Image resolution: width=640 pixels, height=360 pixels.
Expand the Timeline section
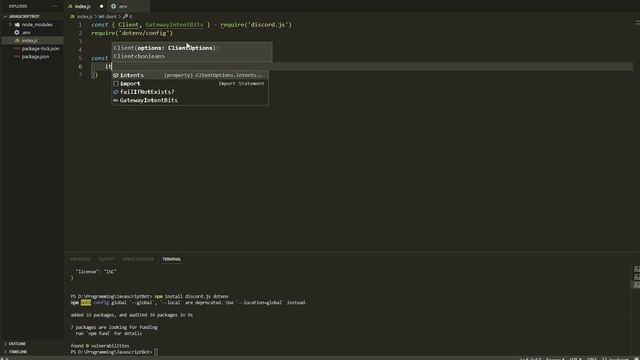tap(18, 352)
